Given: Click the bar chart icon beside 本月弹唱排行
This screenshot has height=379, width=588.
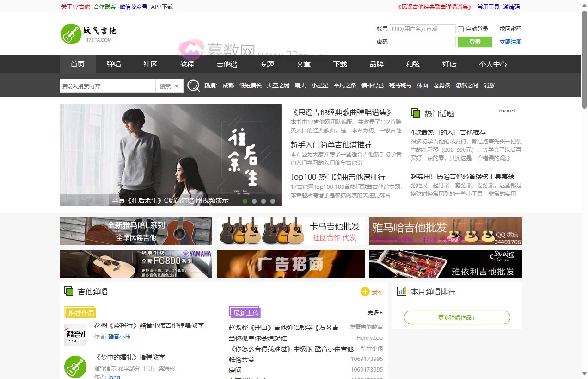Looking at the screenshot, I should 402,291.
